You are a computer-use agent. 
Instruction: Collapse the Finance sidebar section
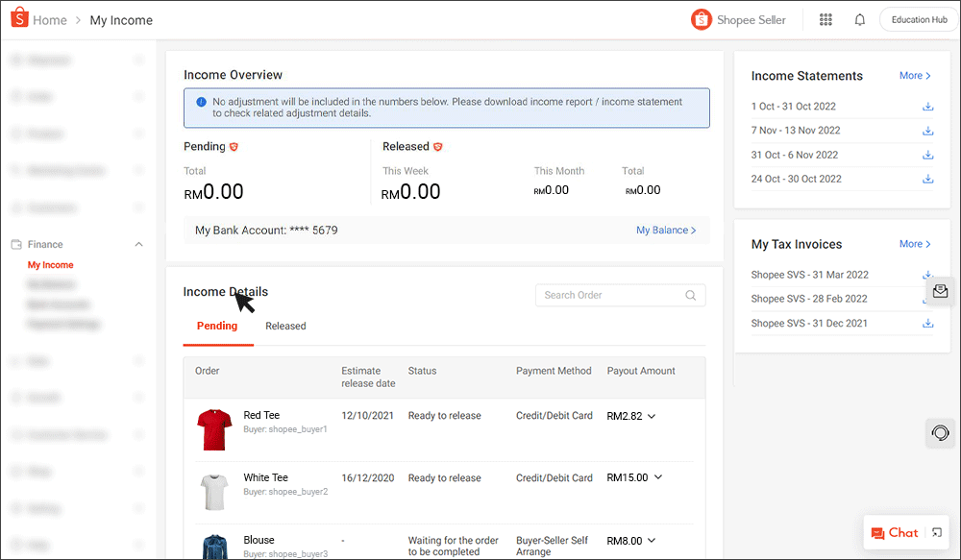[139, 245]
